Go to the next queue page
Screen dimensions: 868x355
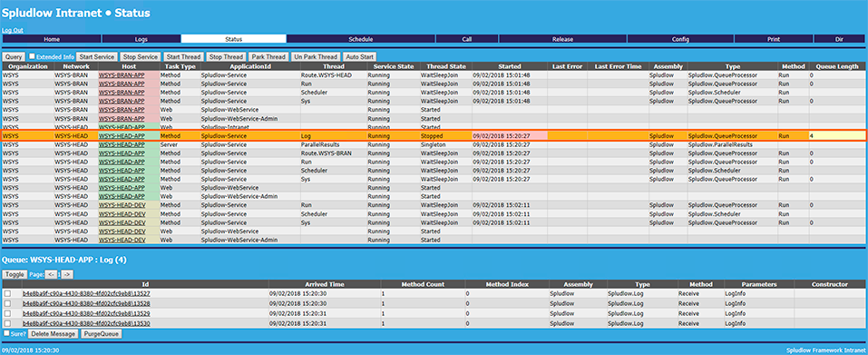pos(67,274)
